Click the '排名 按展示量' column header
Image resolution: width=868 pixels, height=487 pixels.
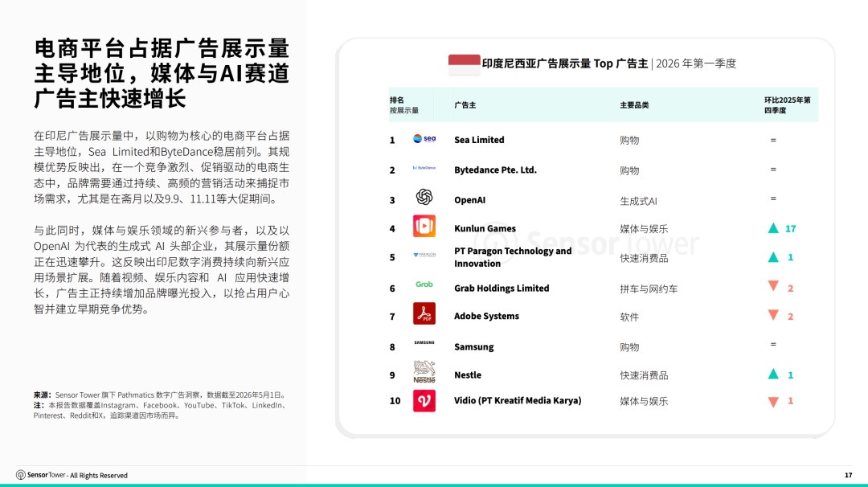pos(404,105)
